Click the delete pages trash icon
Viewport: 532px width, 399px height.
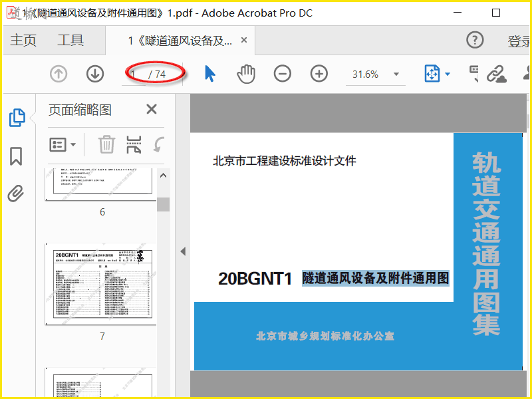(107, 144)
